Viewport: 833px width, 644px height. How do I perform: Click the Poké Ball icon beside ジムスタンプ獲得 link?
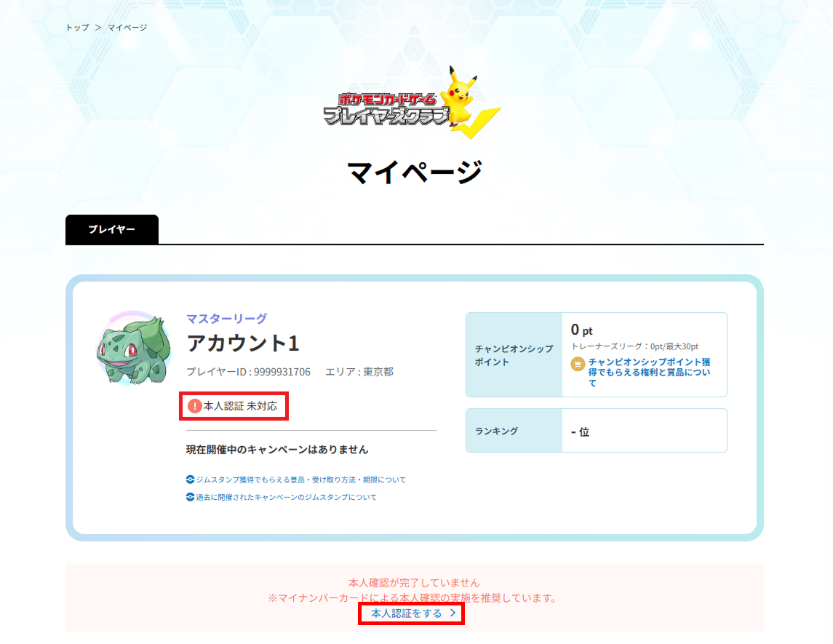pos(190,480)
